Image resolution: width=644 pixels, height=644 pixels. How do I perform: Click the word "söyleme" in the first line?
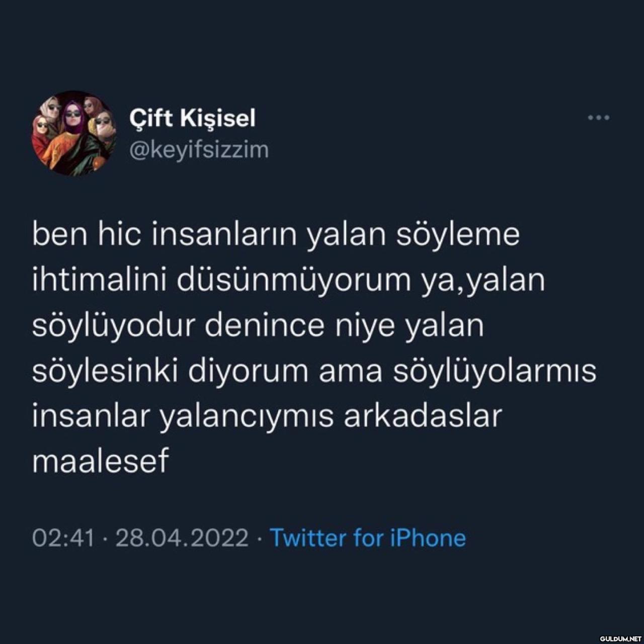coord(457,235)
